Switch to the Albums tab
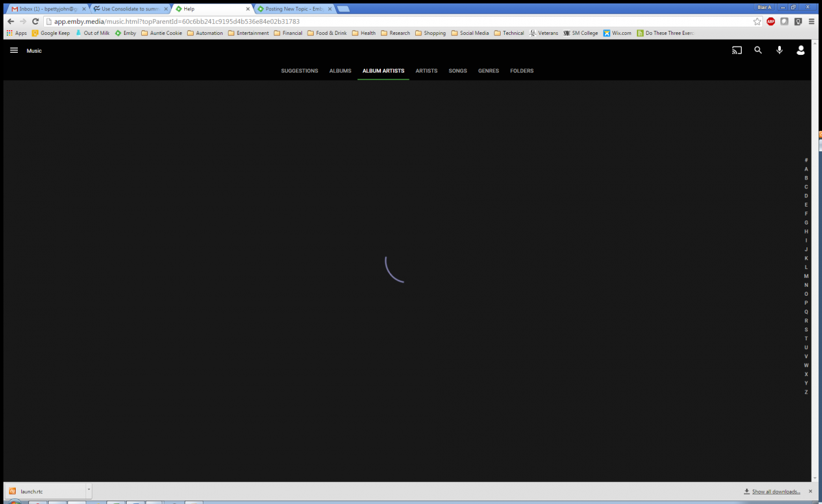 tap(340, 71)
